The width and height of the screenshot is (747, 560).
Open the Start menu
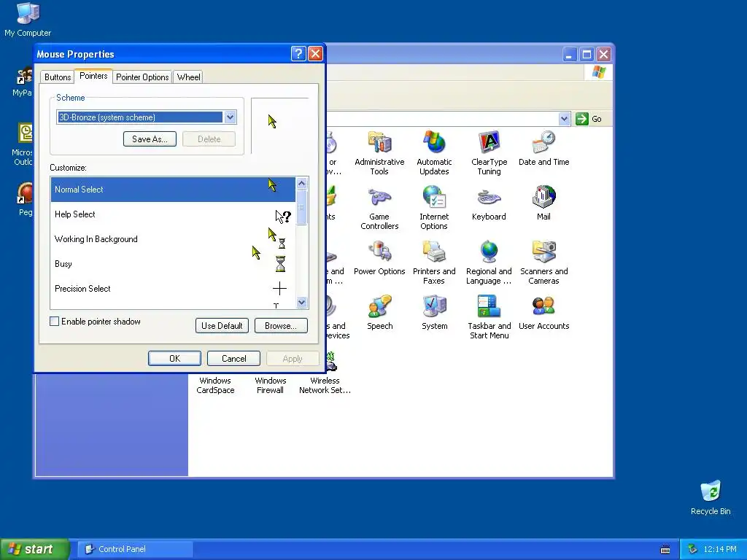(34, 549)
